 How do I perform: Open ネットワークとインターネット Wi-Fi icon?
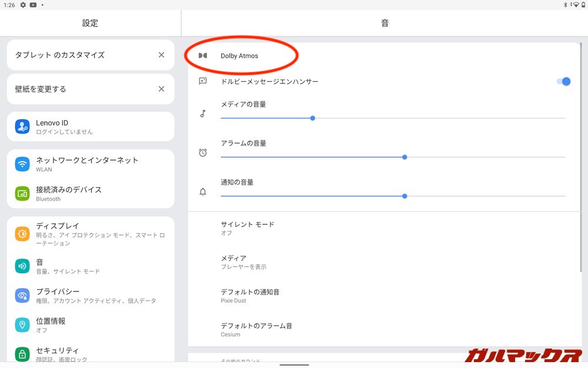[x=22, y=164]
